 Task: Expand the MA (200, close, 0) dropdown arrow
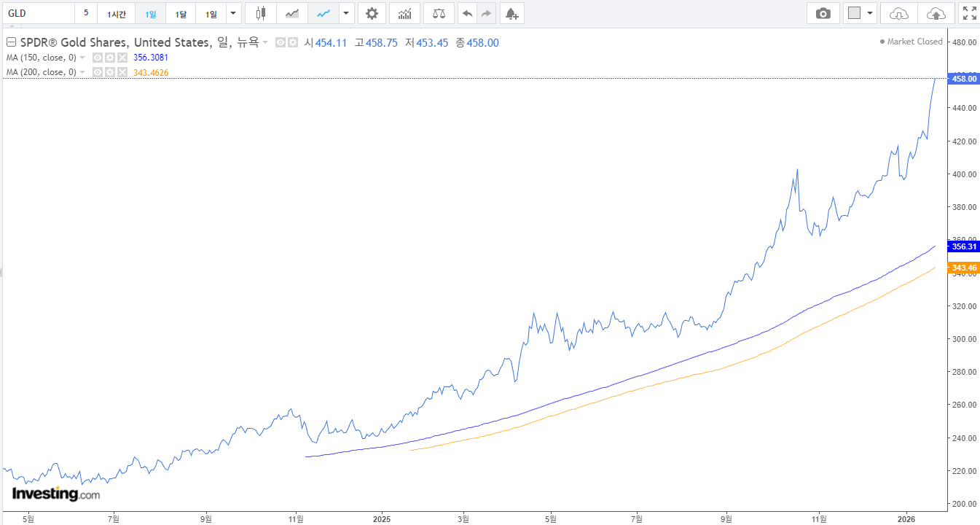click(82, 72)
